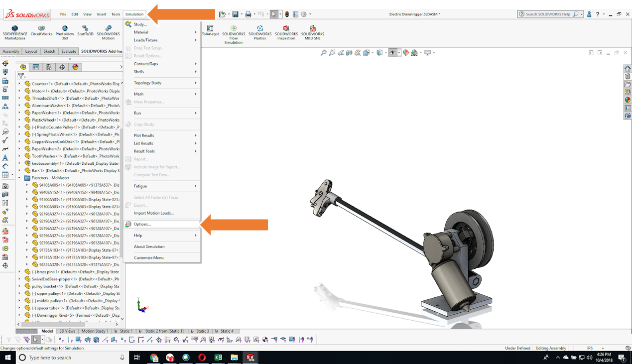Expand the Mesh submenu
Image resolution: width=632 pixels, height=364 pixels.
(x=162, y=94)
